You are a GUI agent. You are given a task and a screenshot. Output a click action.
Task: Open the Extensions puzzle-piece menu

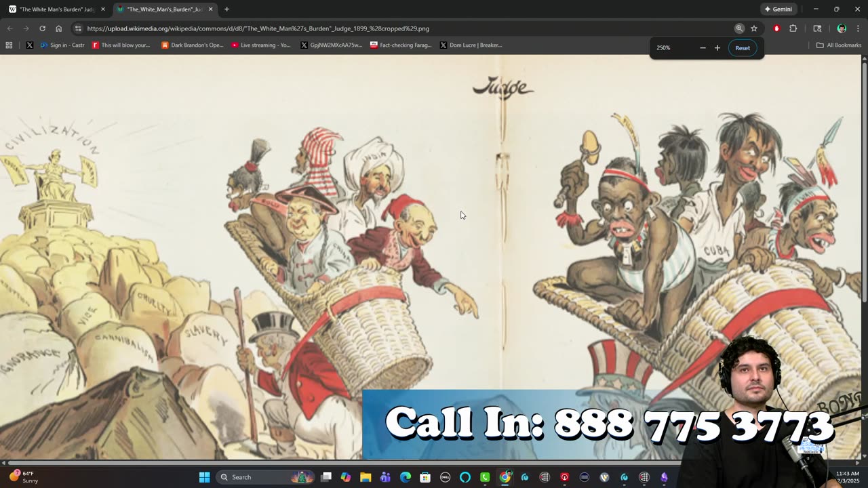pyautogui.click(x=793, y=28)
